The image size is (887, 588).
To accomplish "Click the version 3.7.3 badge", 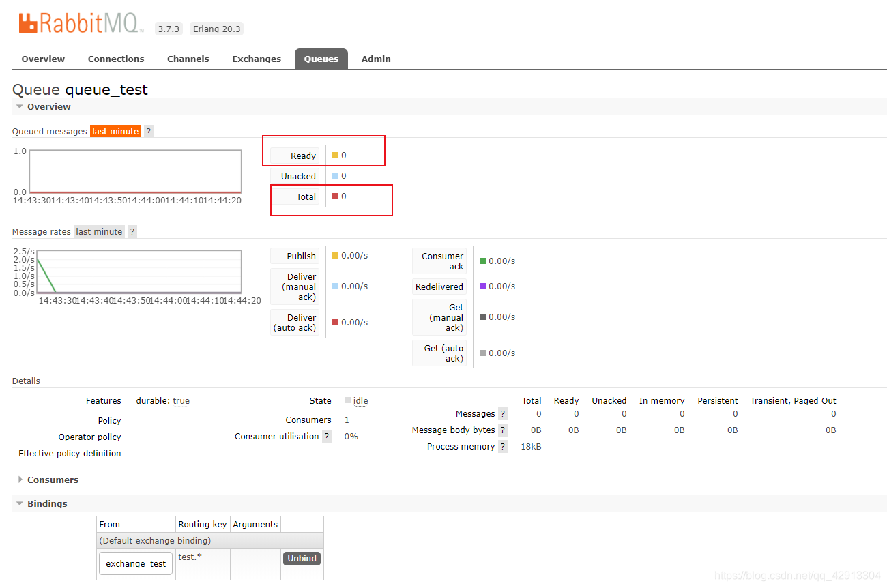I will point(169,29).
